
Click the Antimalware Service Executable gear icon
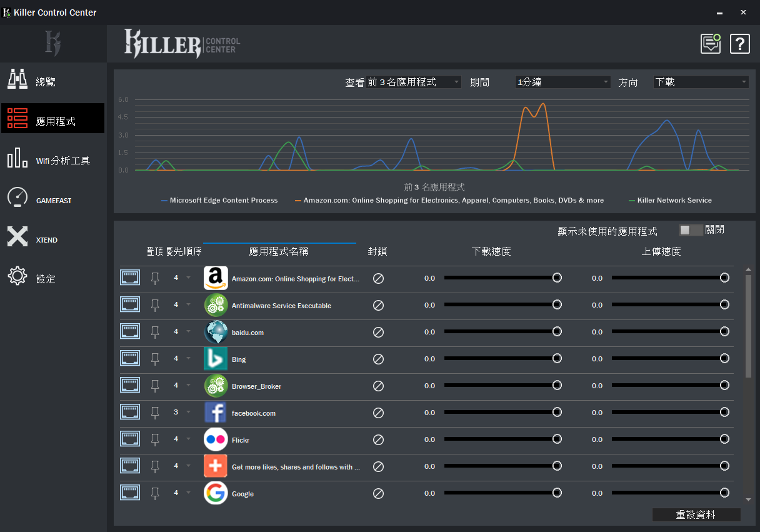click(x=216, y=305)
